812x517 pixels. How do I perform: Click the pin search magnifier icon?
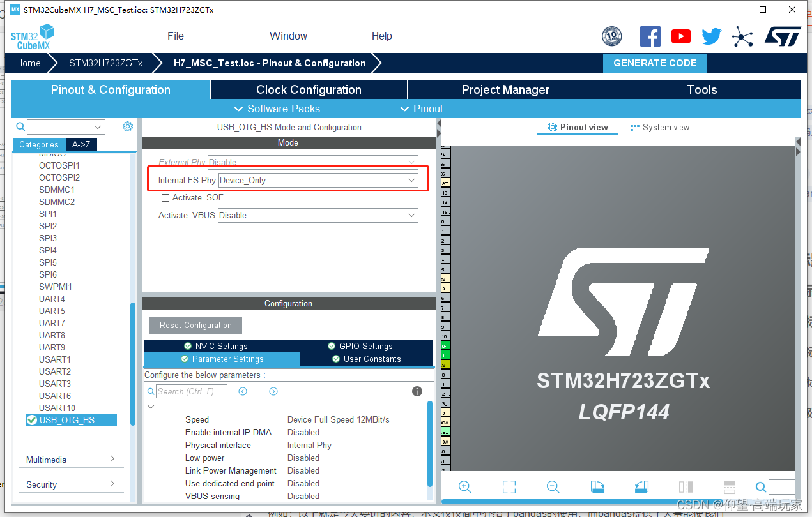[761, 487]
